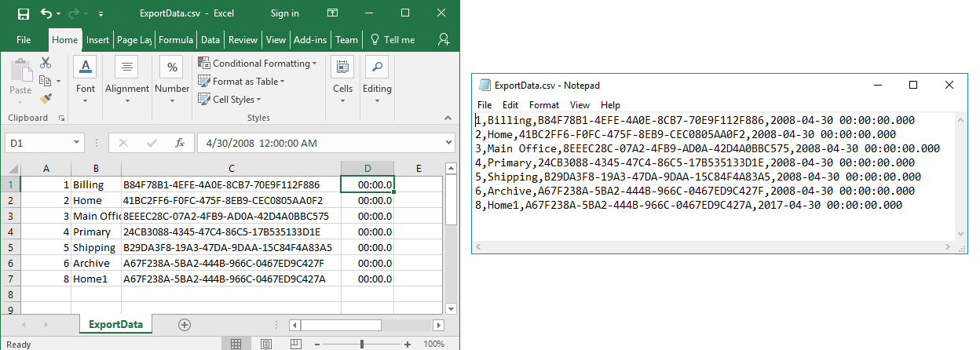This screenshot has height=350, width=980.
Task: Select column C header
Action: 232,169
